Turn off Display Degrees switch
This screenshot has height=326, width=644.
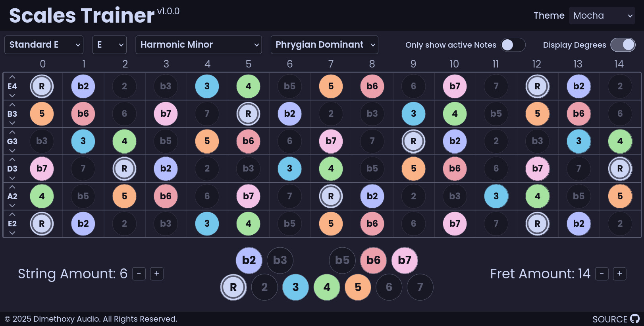623,45
